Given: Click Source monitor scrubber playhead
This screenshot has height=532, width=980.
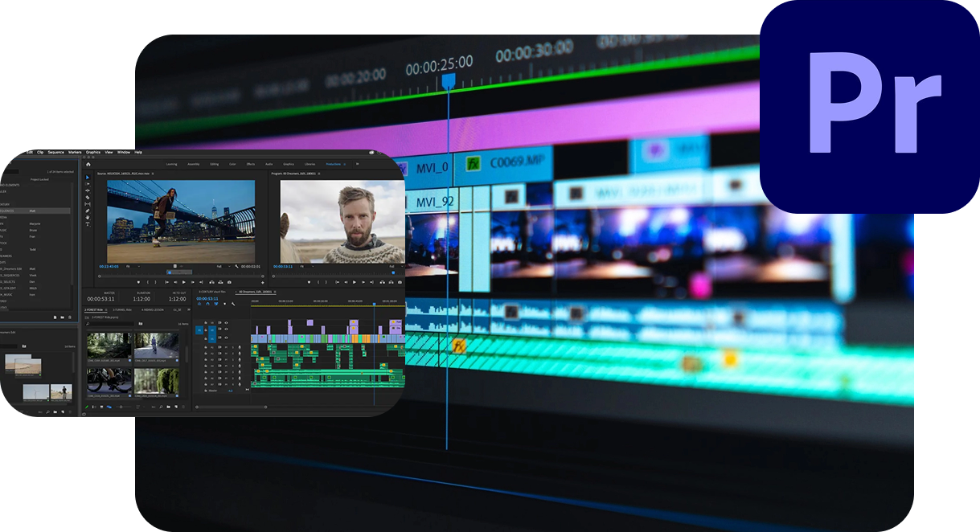Looking at the screenshot, I should (170, 272).
